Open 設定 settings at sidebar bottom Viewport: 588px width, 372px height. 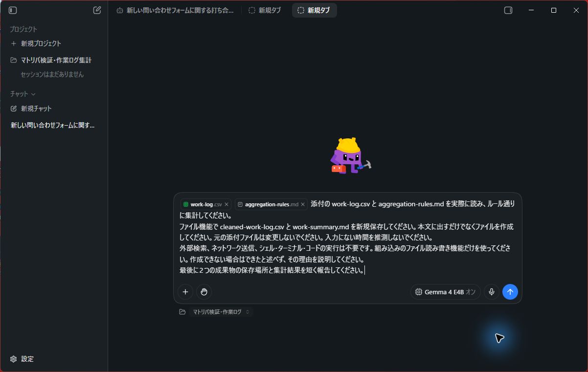click(x=22, y=359)
